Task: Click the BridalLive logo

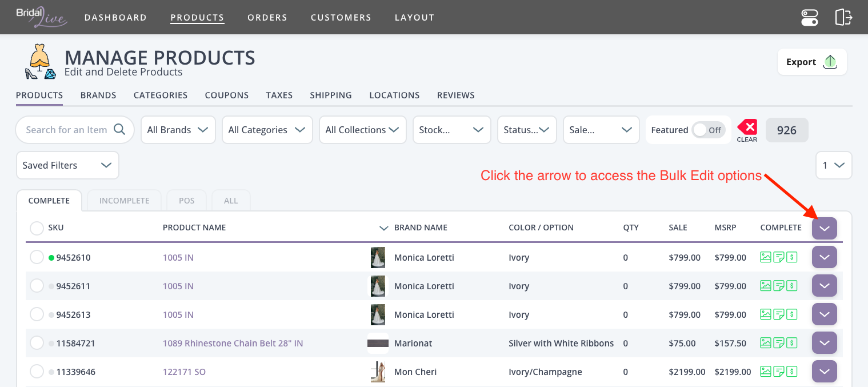Action: pos(41,17)
